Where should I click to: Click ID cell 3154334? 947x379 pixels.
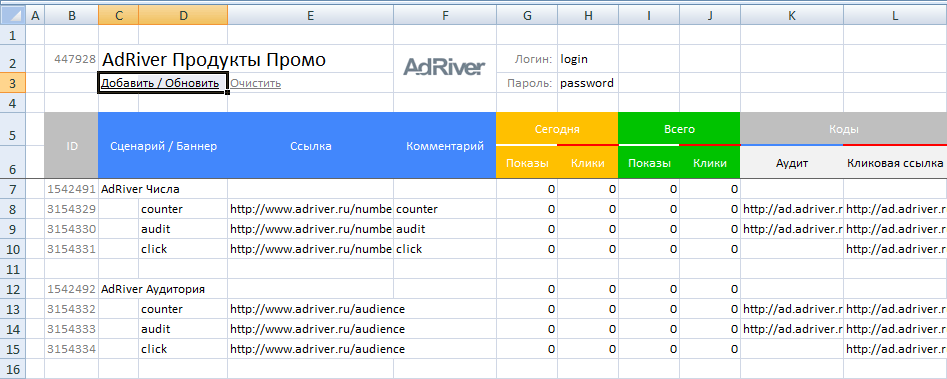[71, 349]
